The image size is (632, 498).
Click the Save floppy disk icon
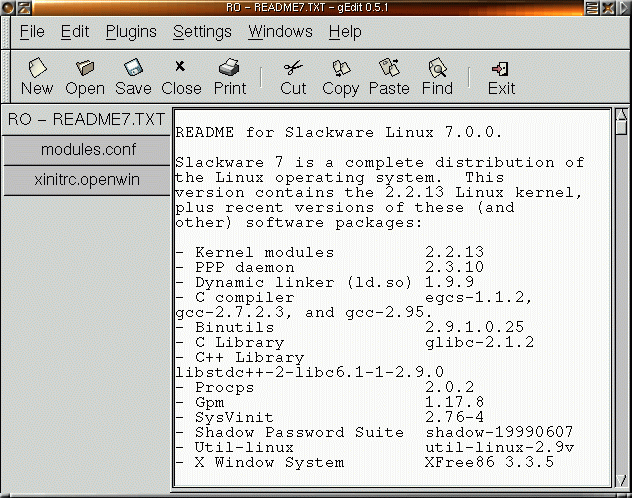point(133,68)
